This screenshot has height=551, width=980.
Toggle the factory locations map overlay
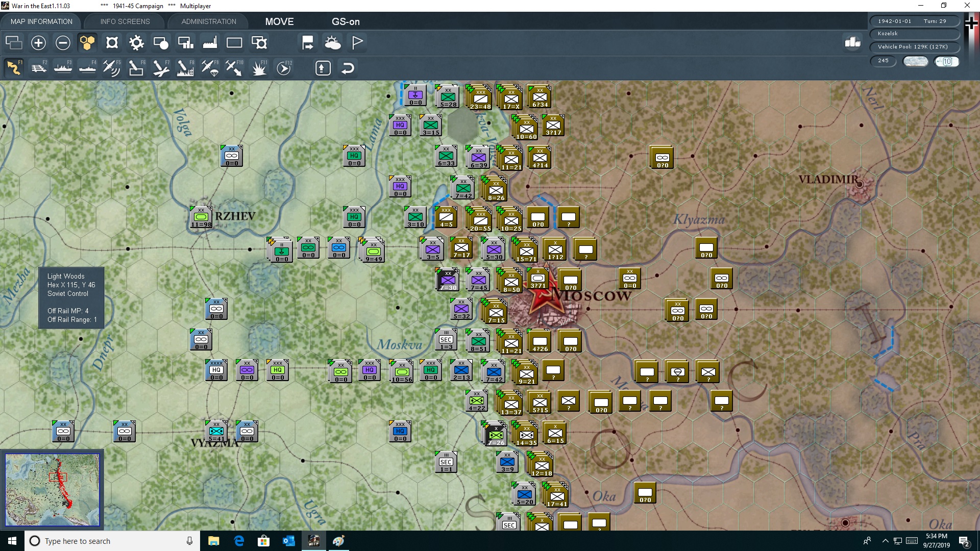(x=210, y=43)
